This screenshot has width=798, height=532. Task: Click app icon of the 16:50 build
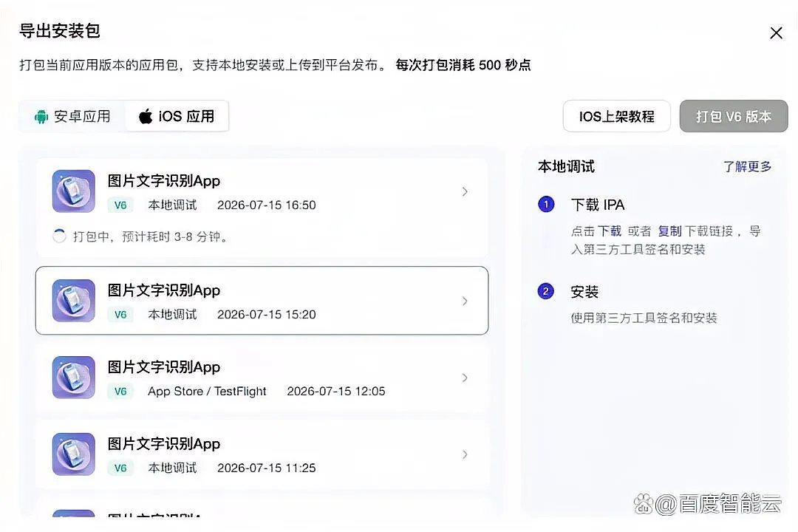[74, 191]
